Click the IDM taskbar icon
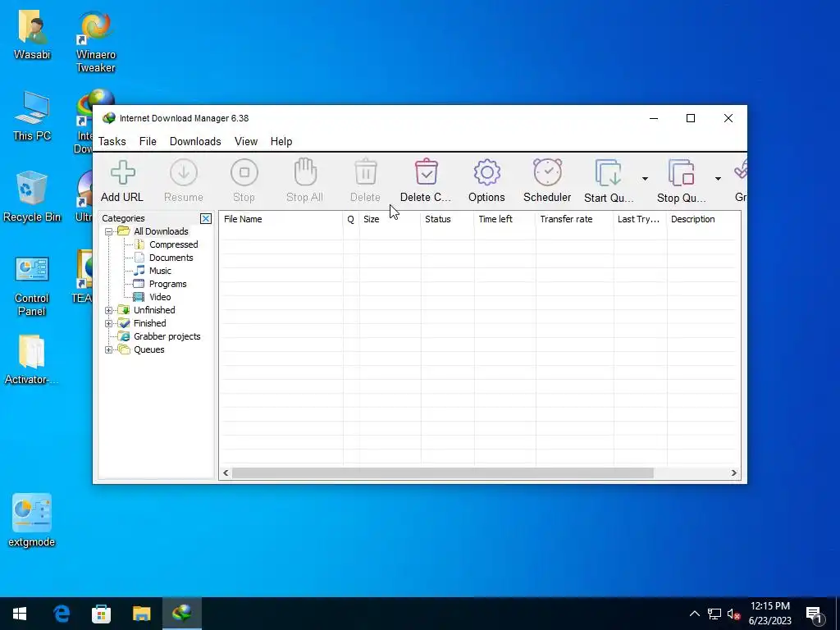This screenshot has width=840, height=630. click(x=181, y=614)
